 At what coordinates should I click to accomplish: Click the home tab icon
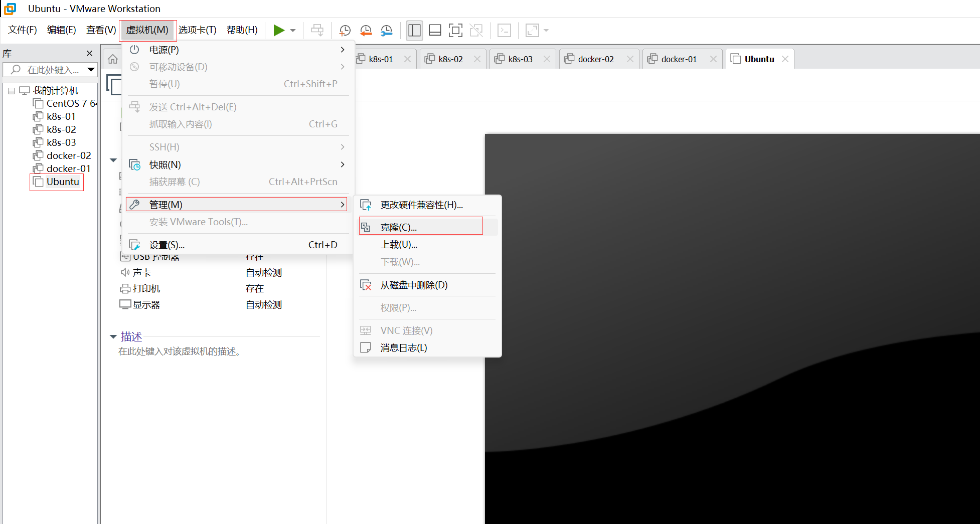(x=113, y=59)
